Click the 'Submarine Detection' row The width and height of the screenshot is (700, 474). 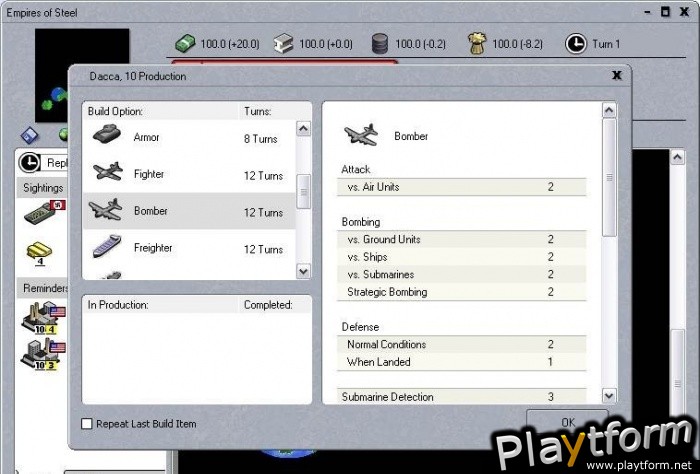[462, 396]
